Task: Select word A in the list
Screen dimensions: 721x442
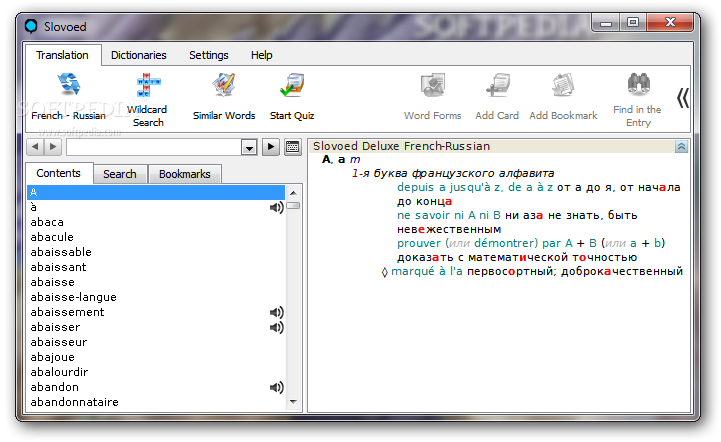Action: pyautogui.click(x=156, y=192)
